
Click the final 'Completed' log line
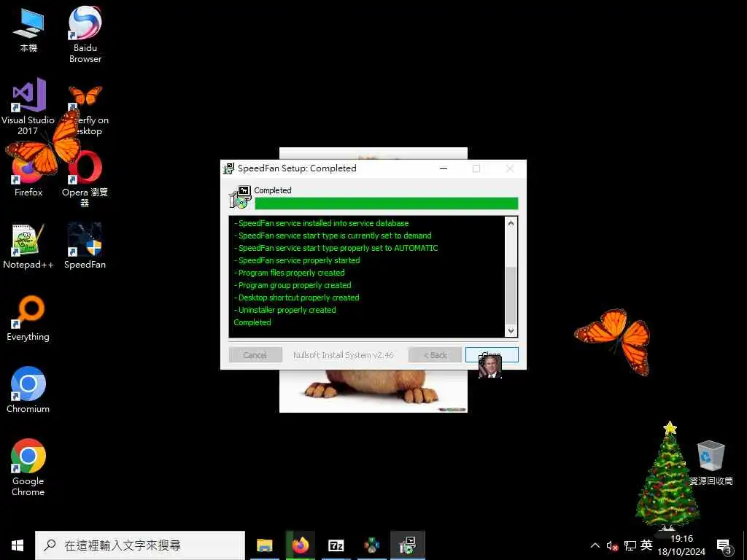[252, 322]
